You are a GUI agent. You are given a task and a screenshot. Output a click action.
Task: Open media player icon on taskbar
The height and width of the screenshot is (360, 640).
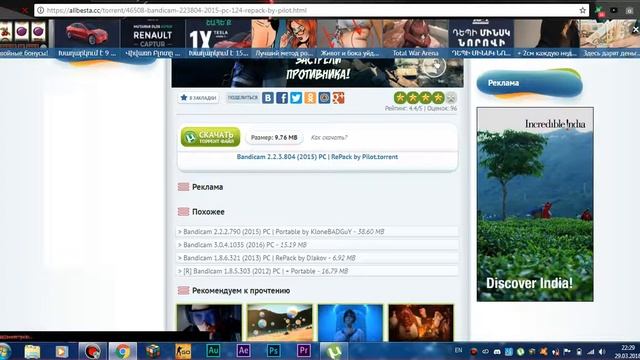point(62,351)
